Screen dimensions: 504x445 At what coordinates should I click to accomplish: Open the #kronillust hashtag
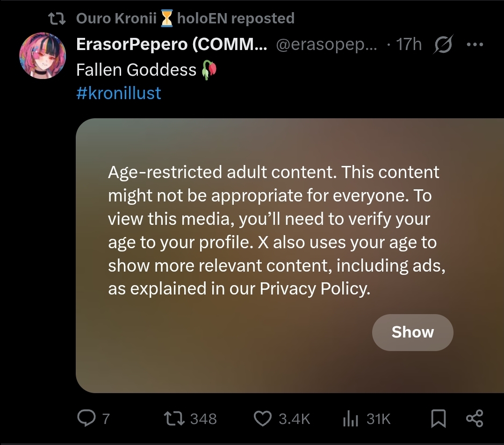coord(119,93)
